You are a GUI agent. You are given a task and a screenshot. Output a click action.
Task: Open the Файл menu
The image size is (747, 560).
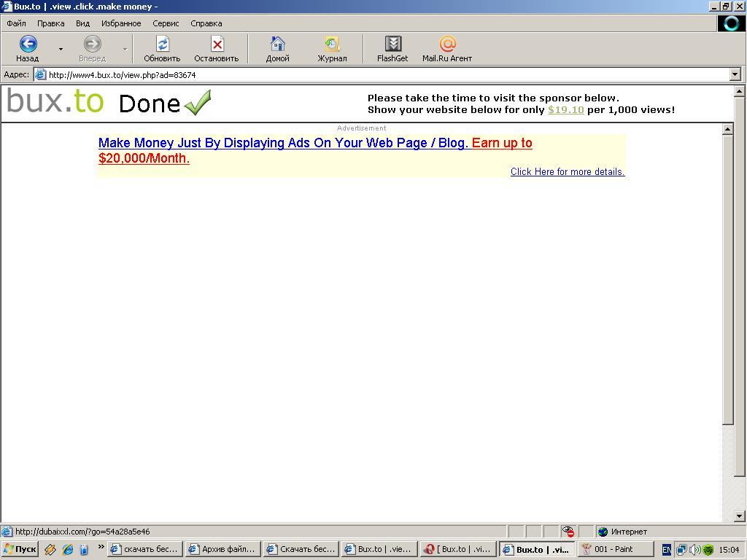(x=16, y=23)
